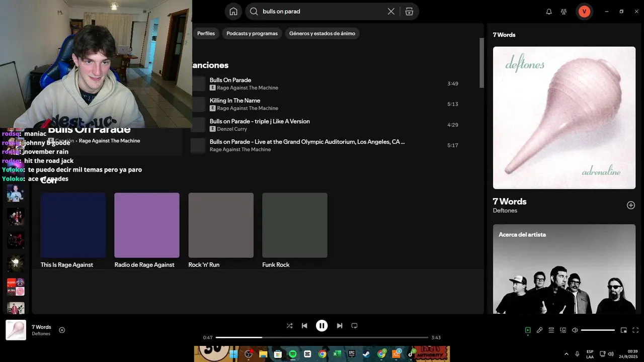
Task: Open the Funk Rock playlist card
Action: (295, 230)
